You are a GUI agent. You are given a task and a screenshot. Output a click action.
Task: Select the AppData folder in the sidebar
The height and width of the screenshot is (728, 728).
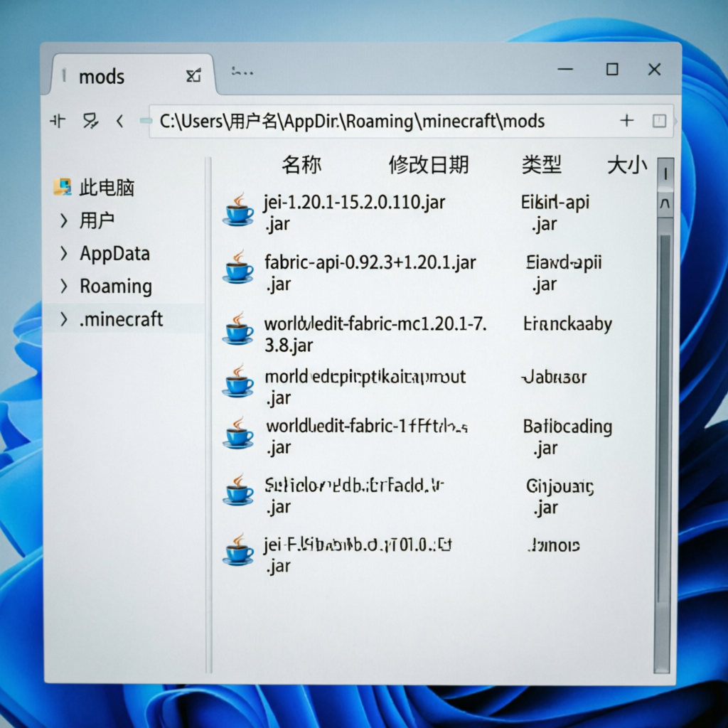[x=114, y=254]
